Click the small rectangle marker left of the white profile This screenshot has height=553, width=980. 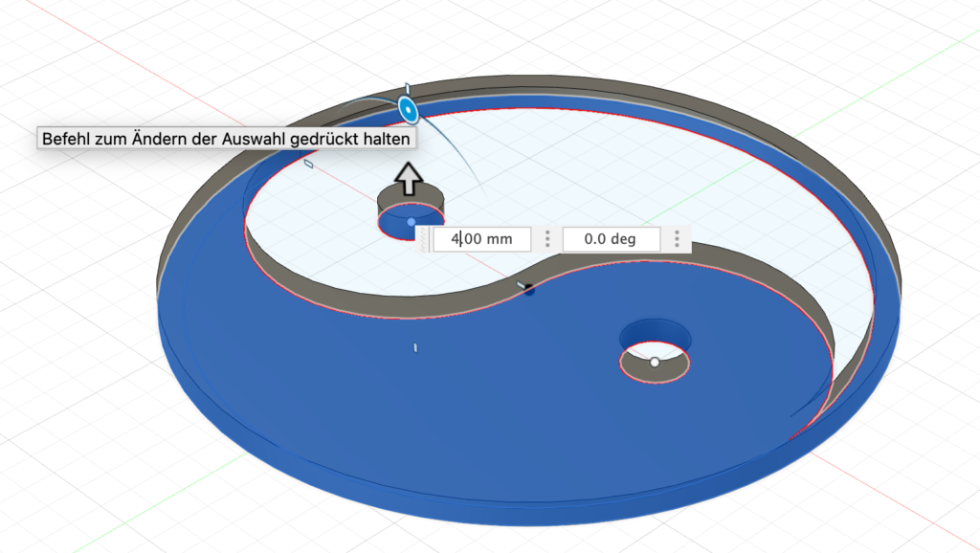(x=308, y=164)
